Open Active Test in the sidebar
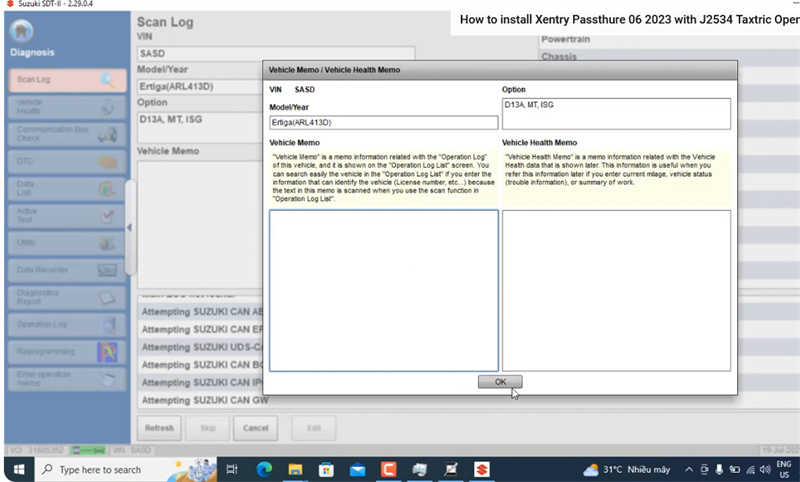This screenshot has width=800, height=482. click(67, 216)
